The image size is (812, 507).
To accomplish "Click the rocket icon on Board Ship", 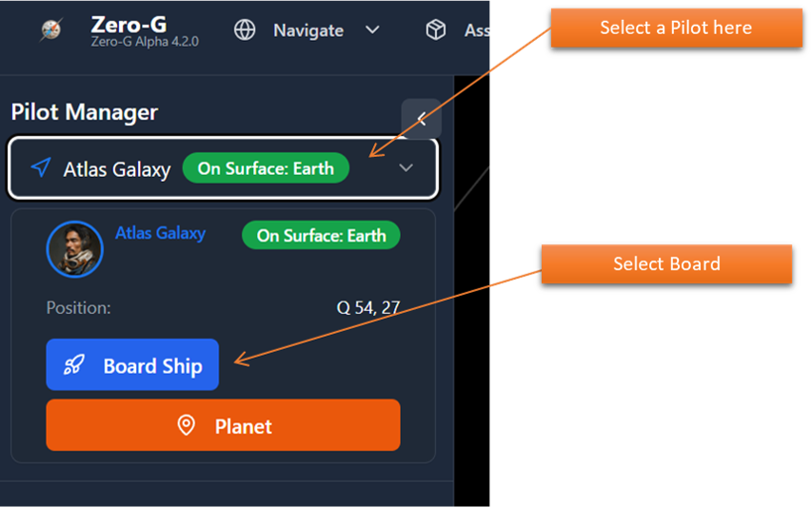I will point(74,365).
